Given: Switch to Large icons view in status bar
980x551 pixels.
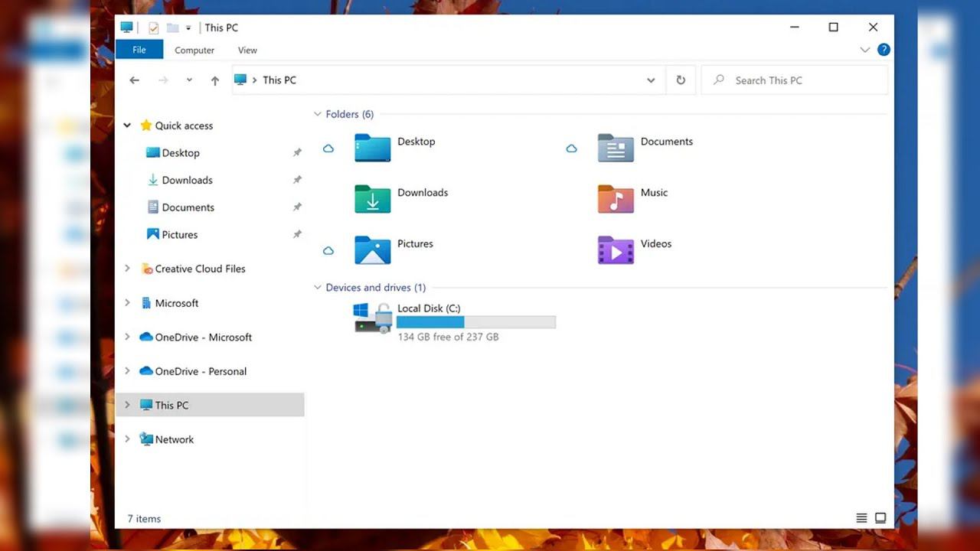Looking at the screenshot, I should coord(880,518).
